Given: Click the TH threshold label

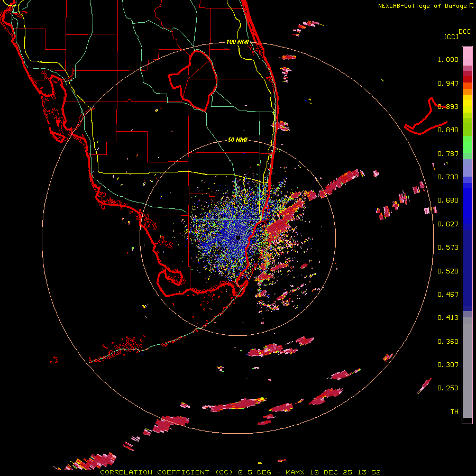Looking at the screenshot, I should (x=454, y=412).
